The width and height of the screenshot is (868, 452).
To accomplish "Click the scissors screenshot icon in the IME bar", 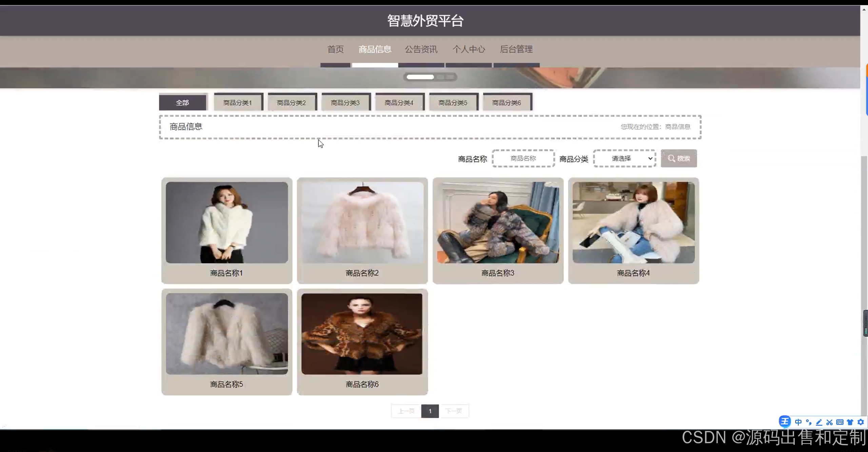I will coord(829,422).
